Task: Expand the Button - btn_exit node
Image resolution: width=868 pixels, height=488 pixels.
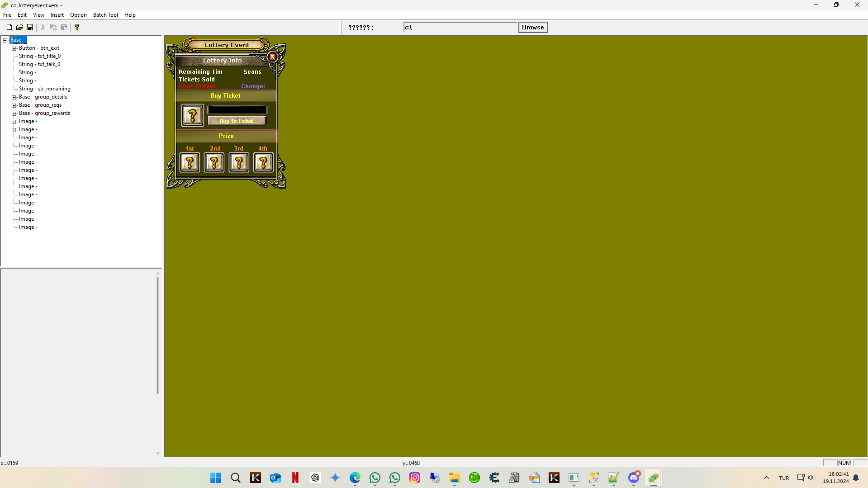Action: [x=14, y=48]
